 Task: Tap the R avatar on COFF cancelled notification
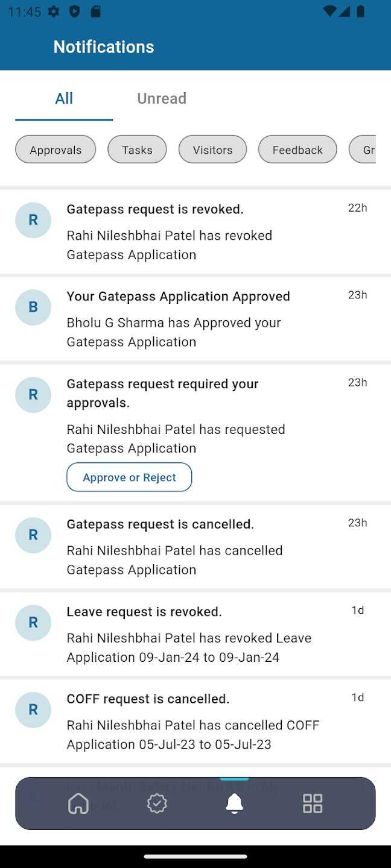pos(33,709)
